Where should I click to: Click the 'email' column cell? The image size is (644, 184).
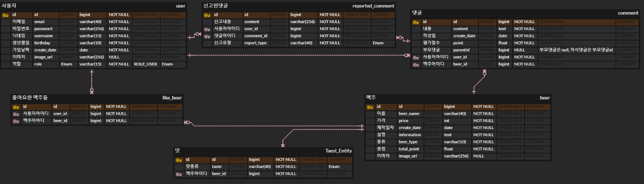coord(46,22)
